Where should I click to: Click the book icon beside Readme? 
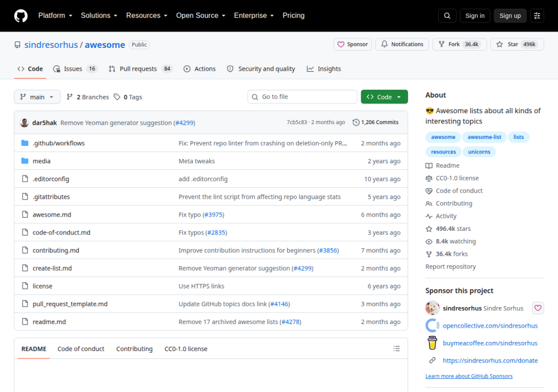pyautogui.click(x=429, y=166)
